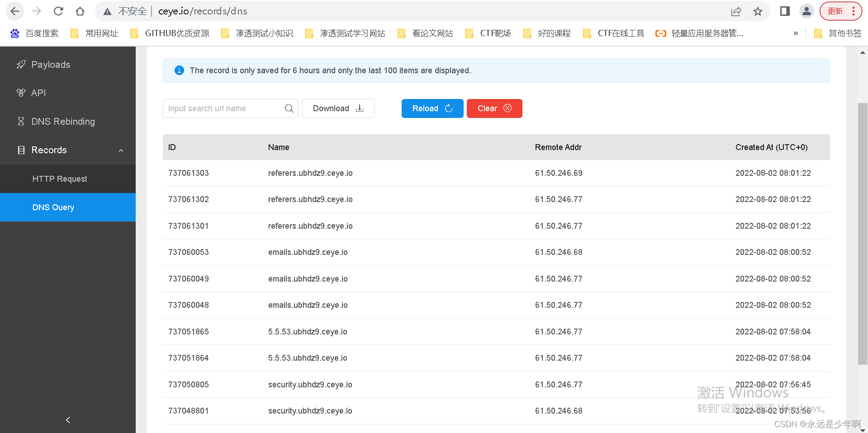Go to browser home page icon
This screenshot has width=868, height=433.
pos(80,11)
